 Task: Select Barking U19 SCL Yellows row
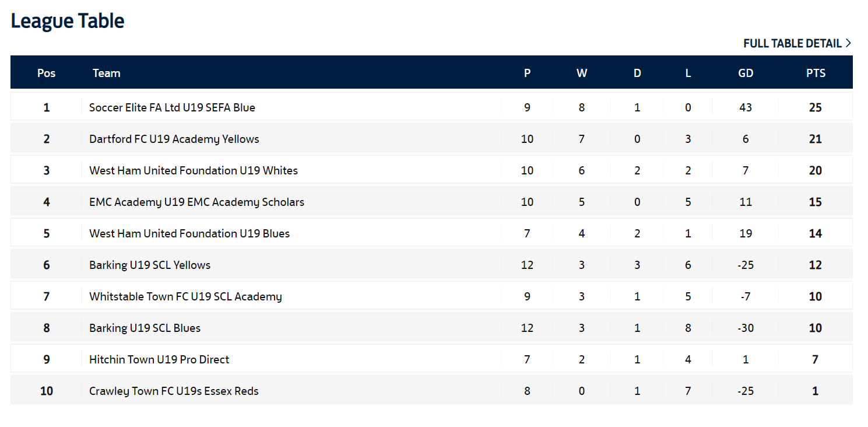pos(149,265)
